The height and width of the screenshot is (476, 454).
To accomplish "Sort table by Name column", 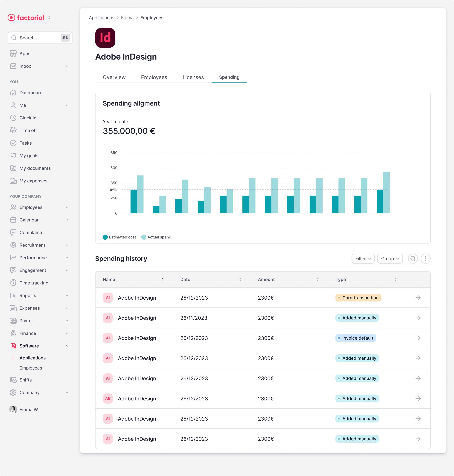I will point(163,279).
